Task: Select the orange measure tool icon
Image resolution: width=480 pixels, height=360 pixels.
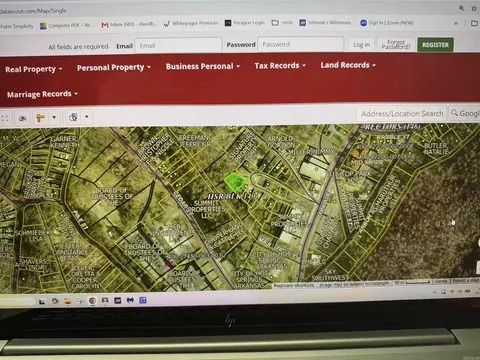Action: tap(40, 118)
